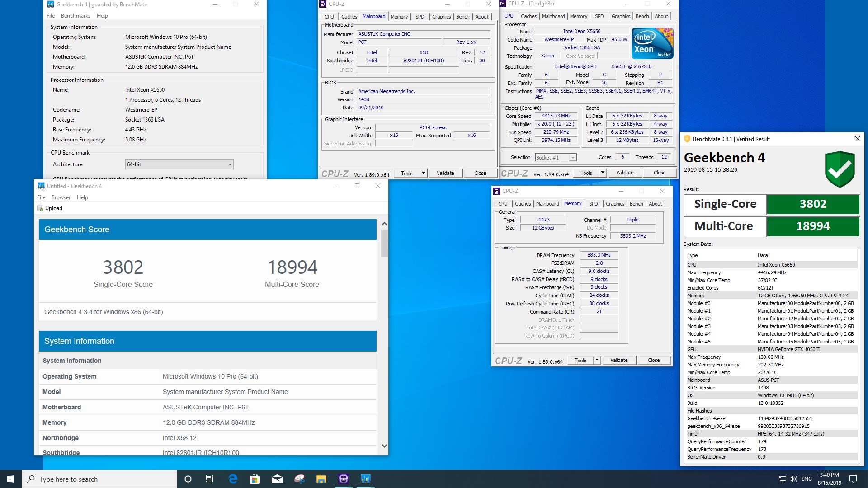The width and height of the screenshot is (868, 488).
Task: Click the Northbridge Intel X58 12 row
Action: click(x=208, y=438)
